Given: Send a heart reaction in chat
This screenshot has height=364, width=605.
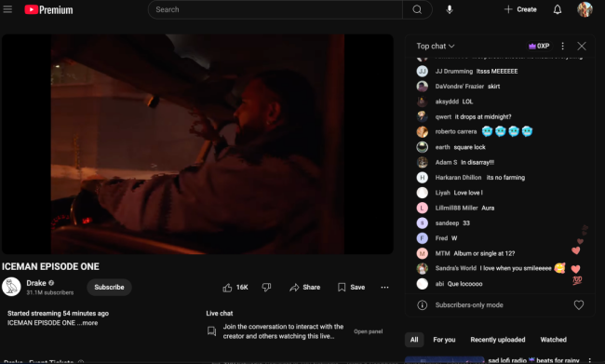Looking at the screenshot, I should [x=578, y=305].
